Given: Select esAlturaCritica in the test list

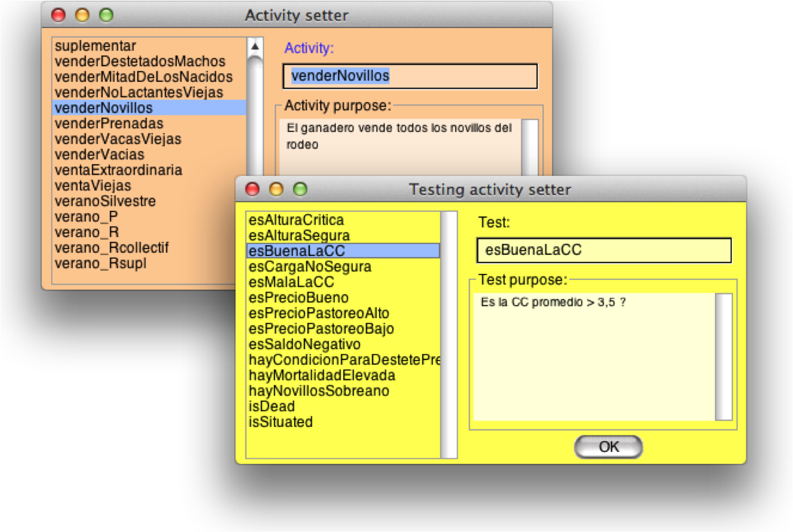Looking at the screenshot, I should click(296, 220).
